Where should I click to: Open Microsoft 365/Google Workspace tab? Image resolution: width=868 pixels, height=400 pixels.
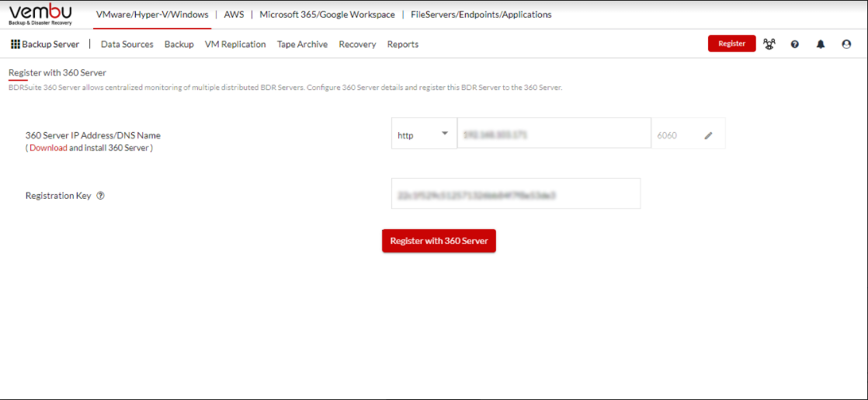tap(327, 15)
